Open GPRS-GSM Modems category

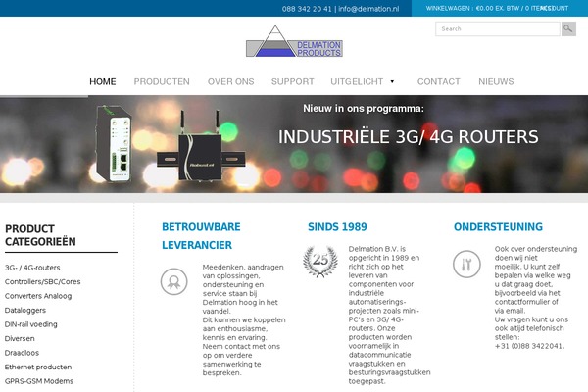39,381
